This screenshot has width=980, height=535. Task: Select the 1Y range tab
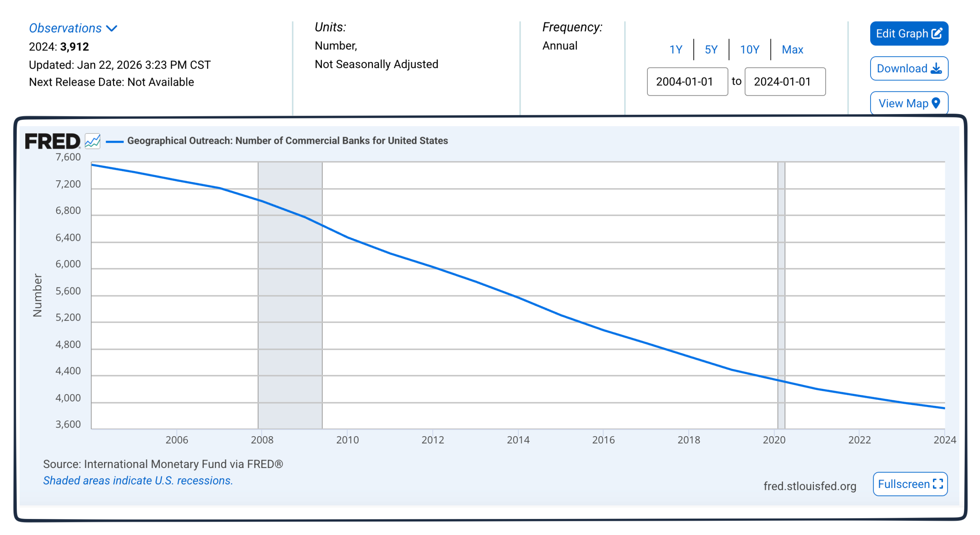[676, 49]
